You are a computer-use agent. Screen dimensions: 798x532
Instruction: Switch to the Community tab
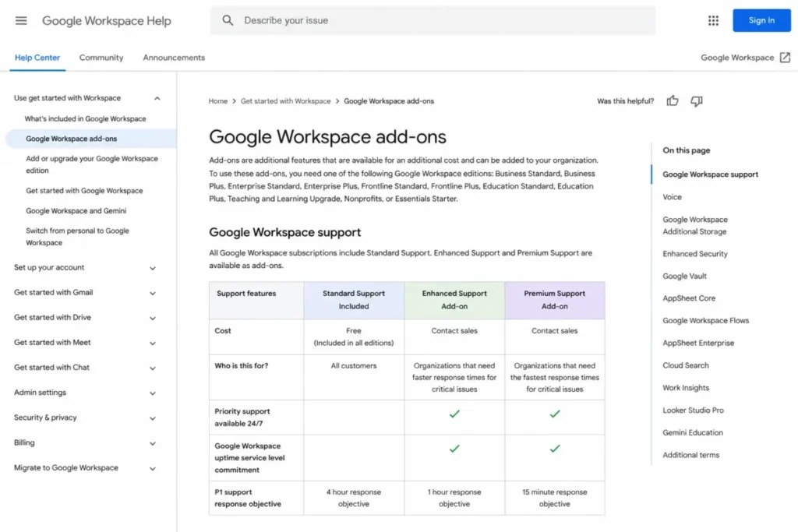click(x=101, y=58)
